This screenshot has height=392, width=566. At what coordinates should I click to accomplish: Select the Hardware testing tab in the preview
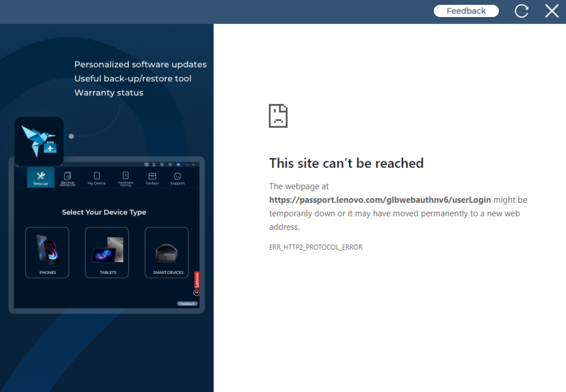click(126, 179)
